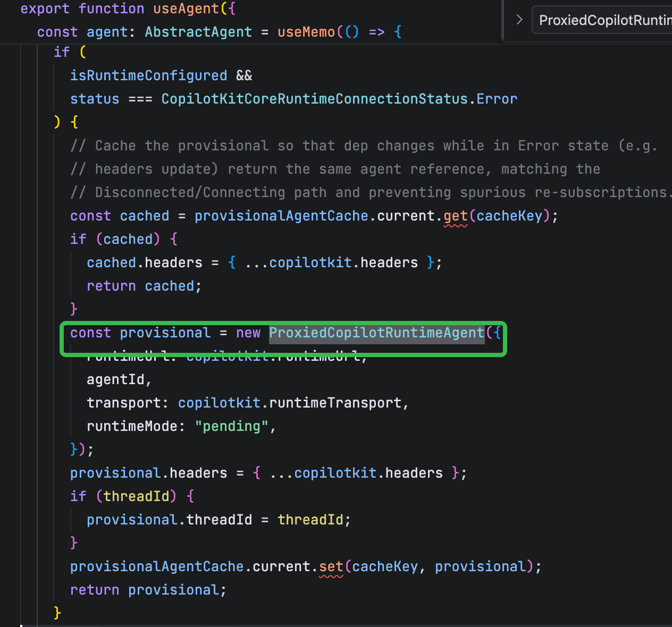Click the isRuntimeConfigured identifier
This screenshot has height=627, width=672.
(149, 75)
